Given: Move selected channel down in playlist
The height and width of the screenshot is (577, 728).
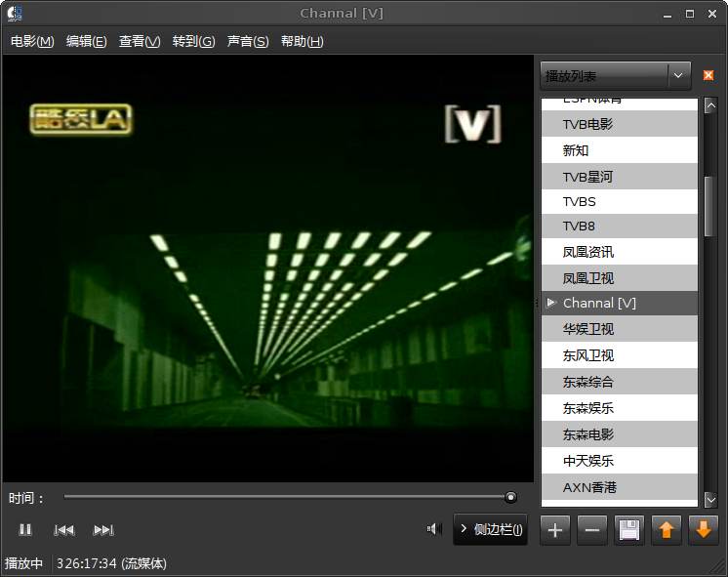Looking at the screenshot, I should click(704, 529).
